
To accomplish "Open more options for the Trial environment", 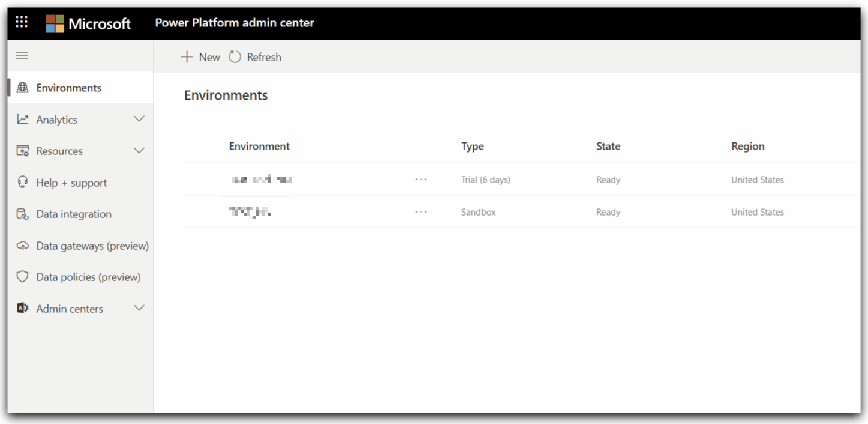I will (x=421, y=180).
